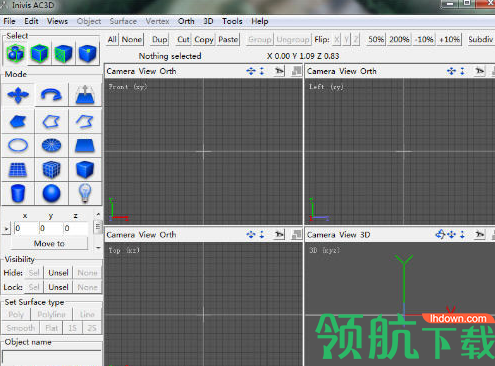The height and width of the screenshot is (366, 495).
Task: Click the x coordinate input field
Action: pos(26,228)
